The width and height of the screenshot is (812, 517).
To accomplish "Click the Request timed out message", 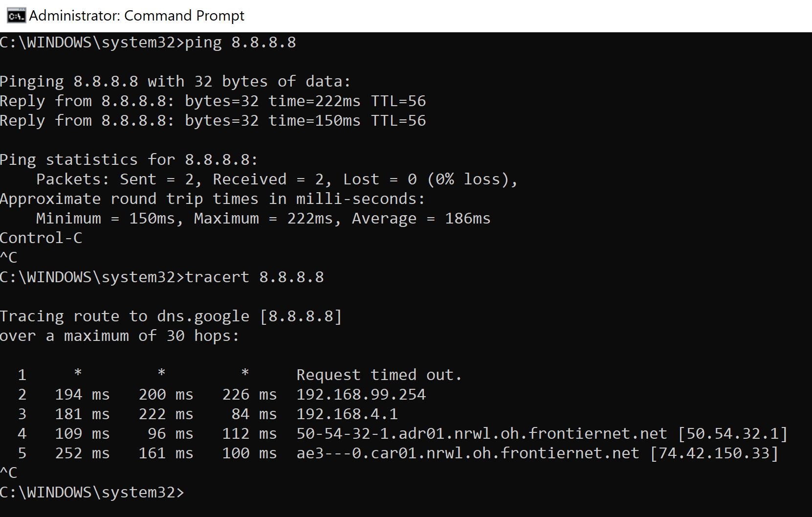I will coord(379,375).
